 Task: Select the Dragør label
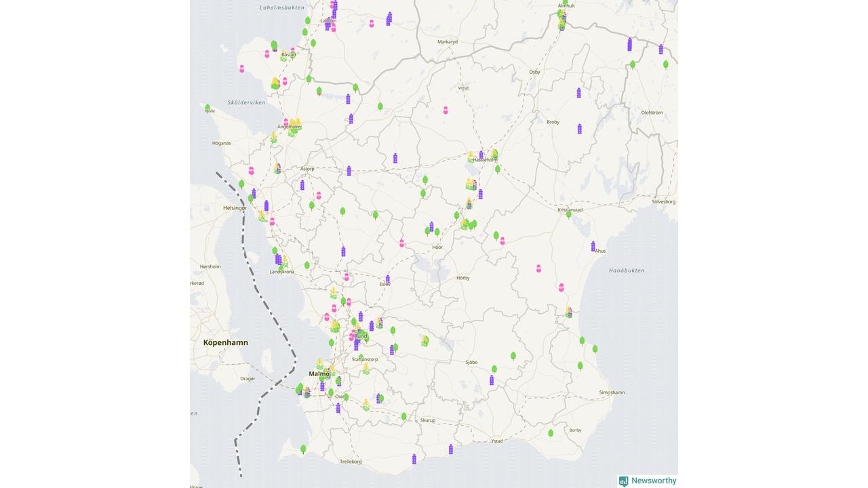pyautogui.click(x=248, y=379)
